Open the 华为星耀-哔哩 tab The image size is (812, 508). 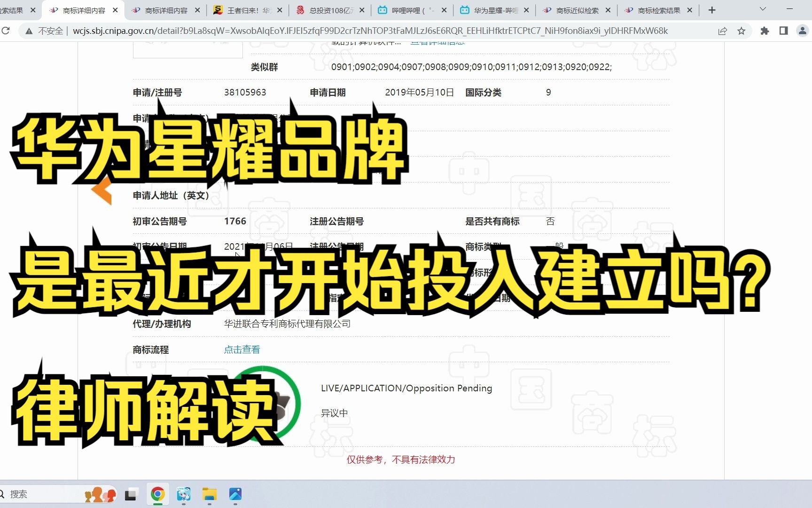[494, 10]
